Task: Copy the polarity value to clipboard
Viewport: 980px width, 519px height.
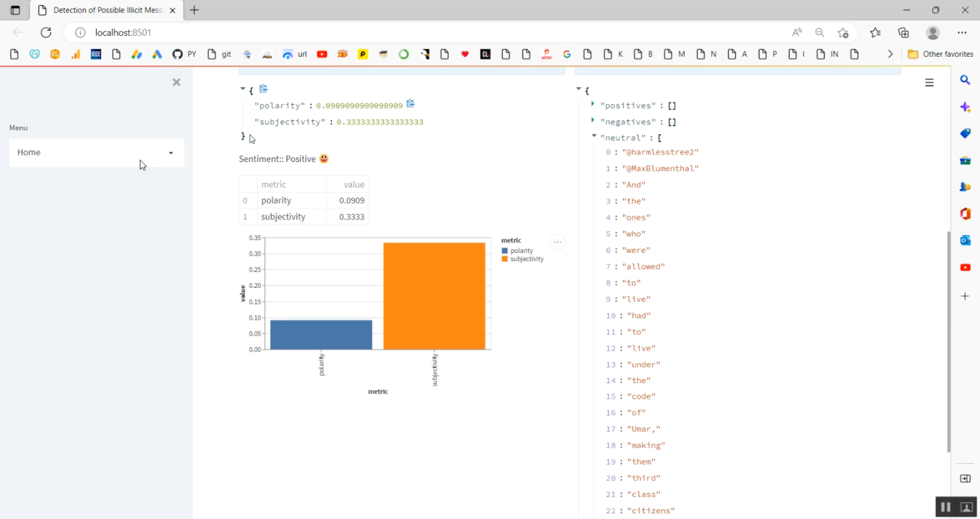Action: coord(410,104)
